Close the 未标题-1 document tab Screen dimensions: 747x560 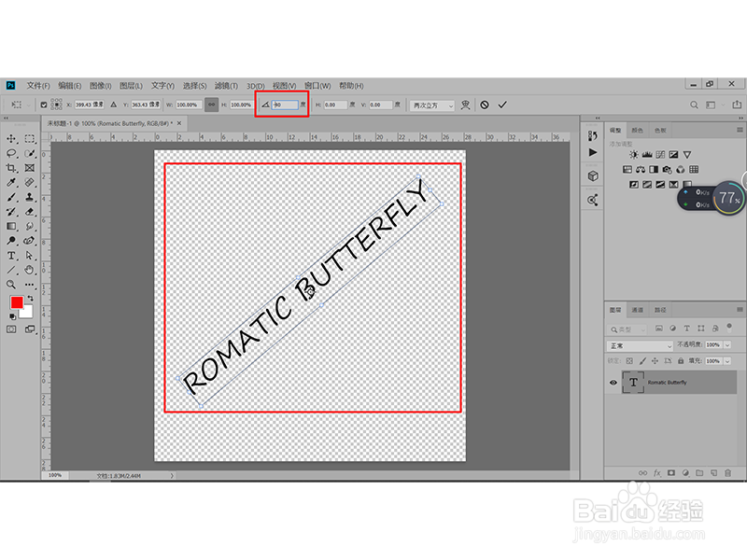pos(179,123)
